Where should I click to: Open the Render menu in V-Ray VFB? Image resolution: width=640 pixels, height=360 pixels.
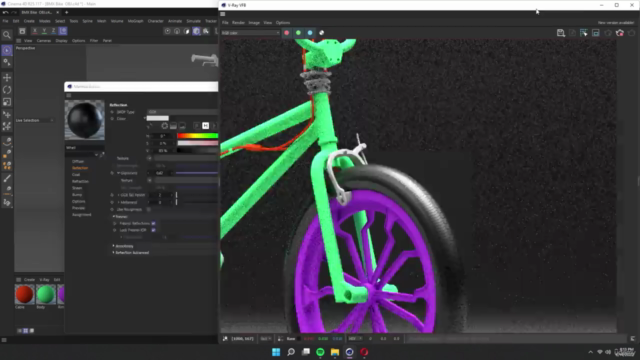[x=238, y=23]
